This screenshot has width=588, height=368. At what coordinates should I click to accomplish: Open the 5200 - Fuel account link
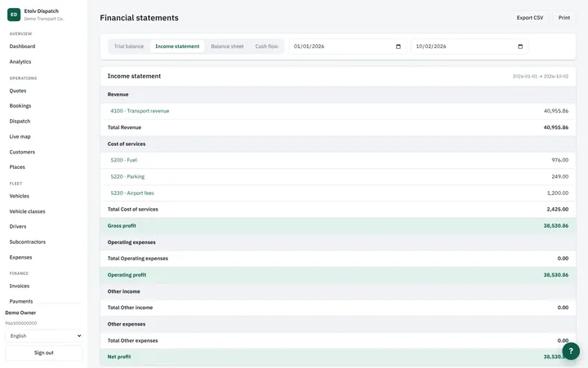[x=124, y=160]
